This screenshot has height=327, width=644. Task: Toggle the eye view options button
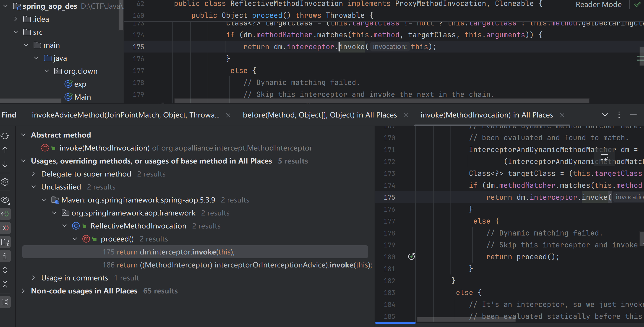pyautogui.click(x=5, y=200)
